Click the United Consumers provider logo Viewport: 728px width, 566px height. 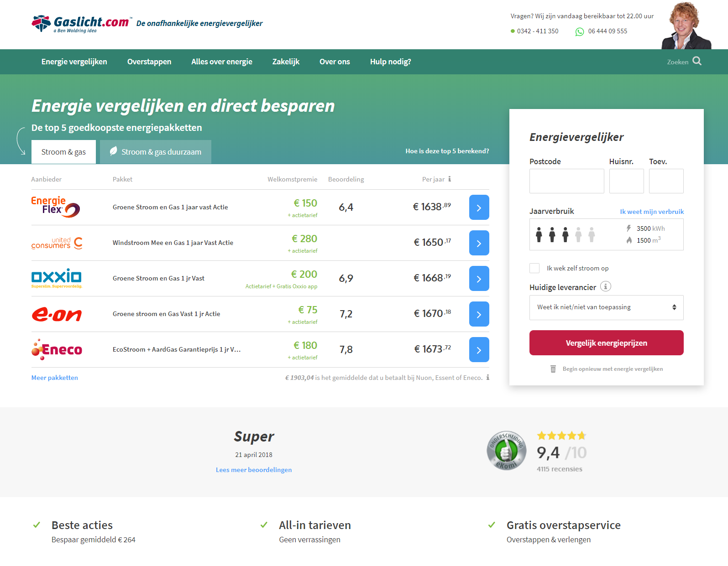click(x=57, y=243)
